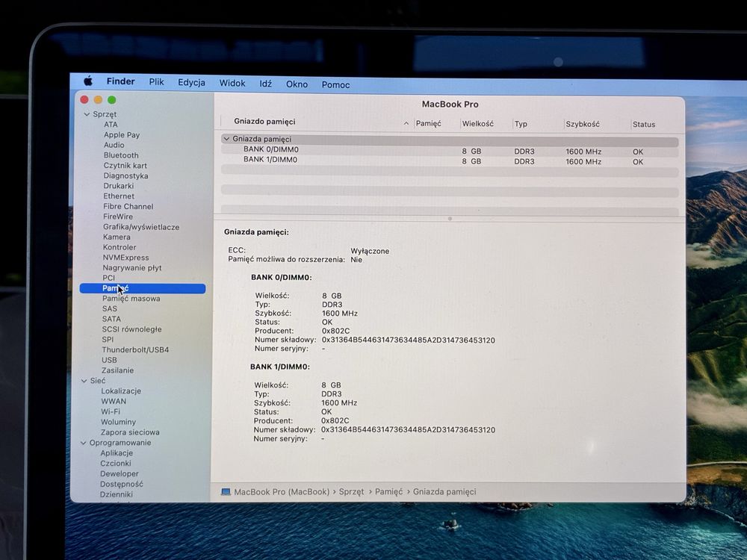This screenshot has width=747, height=560.
Task: Open the Finder menu
Action: tap(120, 81)
